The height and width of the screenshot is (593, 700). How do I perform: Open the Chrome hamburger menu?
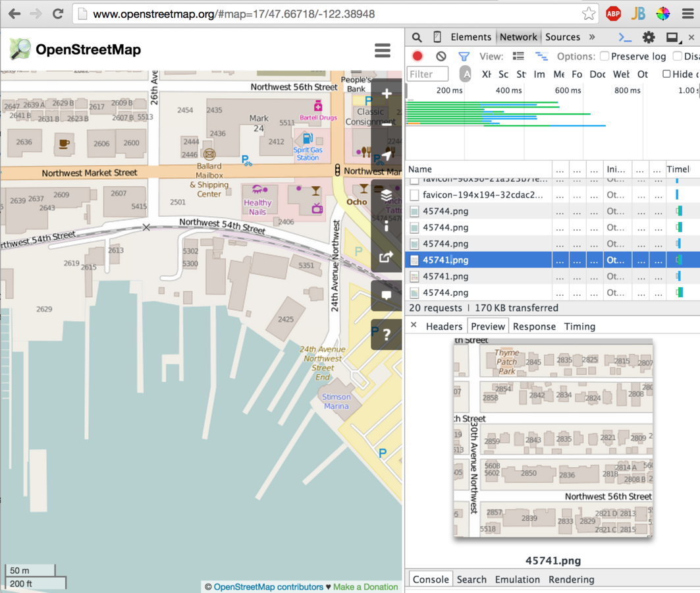pyautogui.click(x=688, y=14)
